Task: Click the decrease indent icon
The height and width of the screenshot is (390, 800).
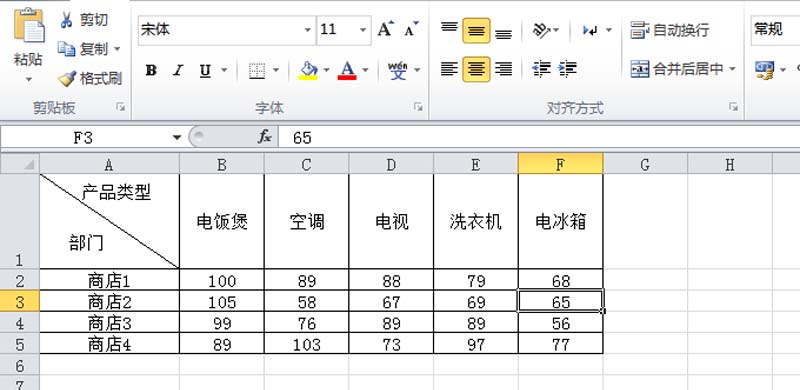Action: [541, 69]
